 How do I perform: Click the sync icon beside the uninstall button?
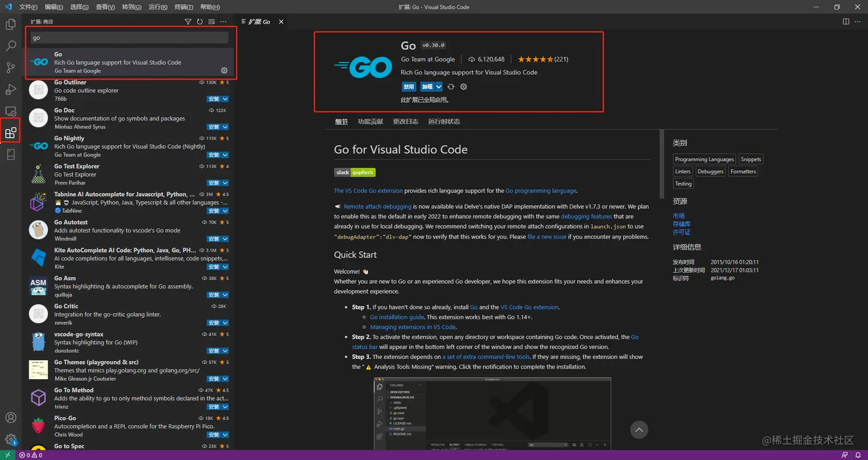(451, 87)
